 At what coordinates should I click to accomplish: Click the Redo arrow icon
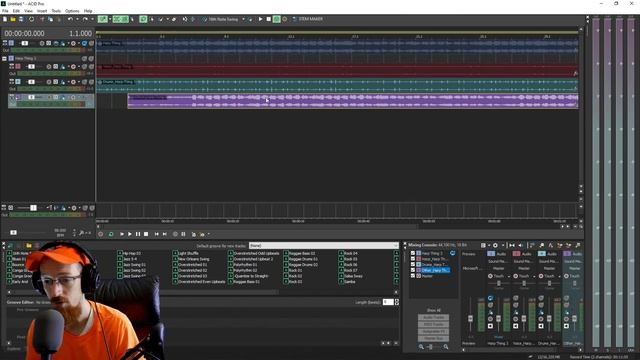coord(85,19)
